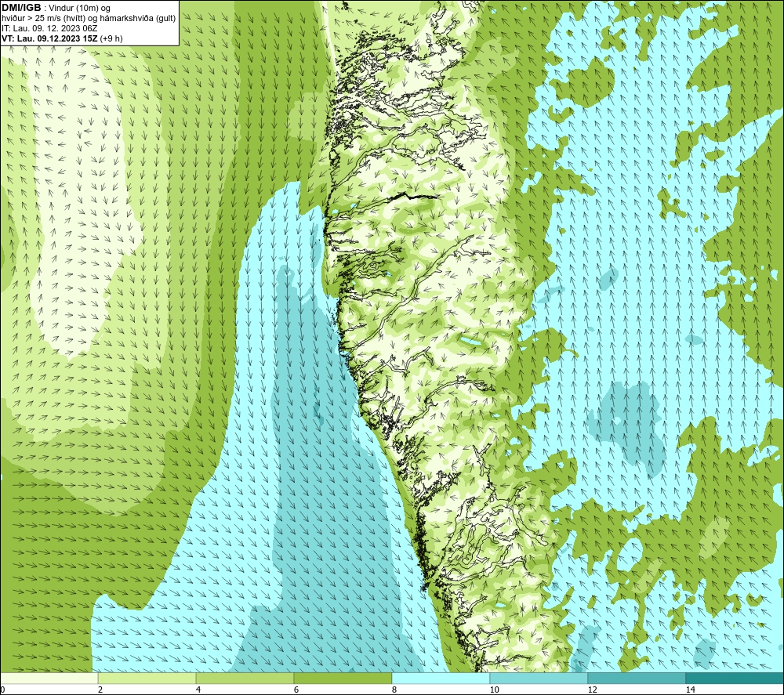Click the 2–4 m/s color scale segment

click(147, 678)
